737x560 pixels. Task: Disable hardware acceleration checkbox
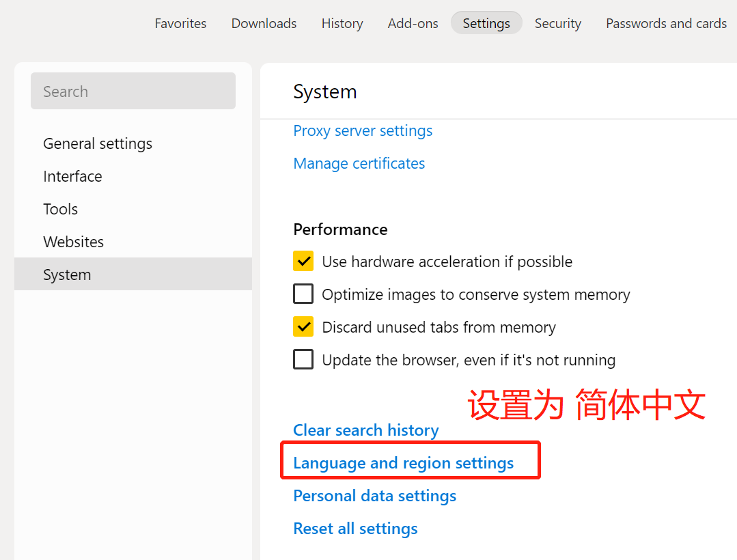pos(303,261)
